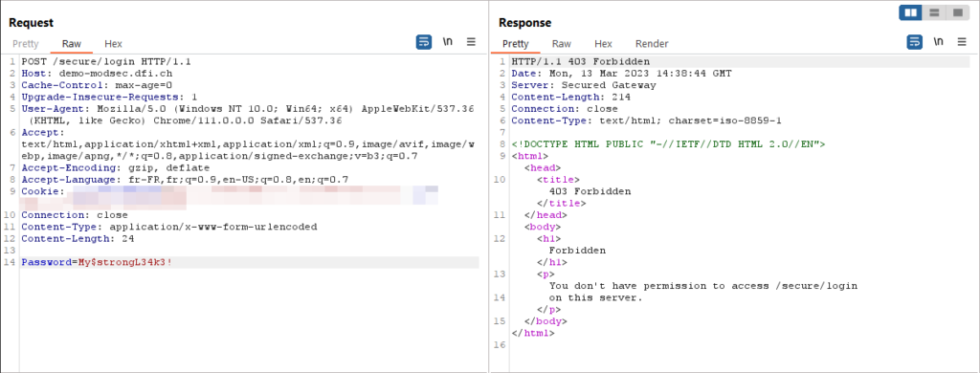Select the Request Raw tab
The width and height of the screenshot is (980, 373).
point(71,44)
